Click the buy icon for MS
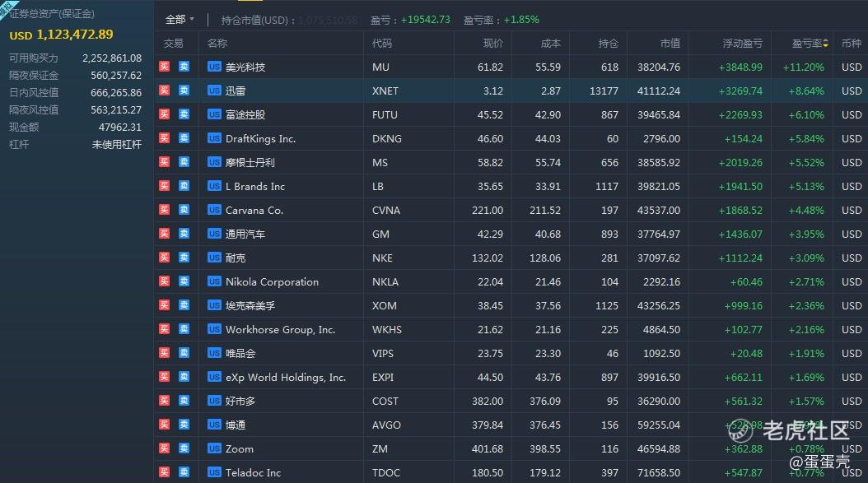Image resolution: width=868 pixels, height=483 pixels. click(165, 161)
